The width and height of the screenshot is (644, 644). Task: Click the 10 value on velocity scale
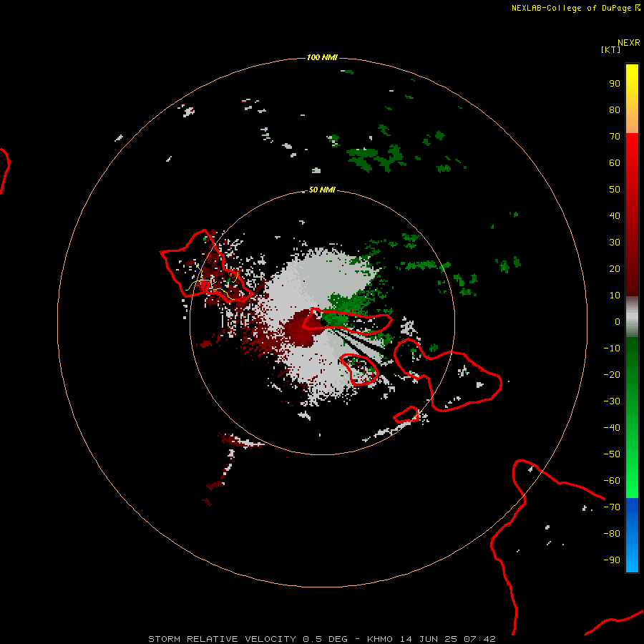pos(615,296)
